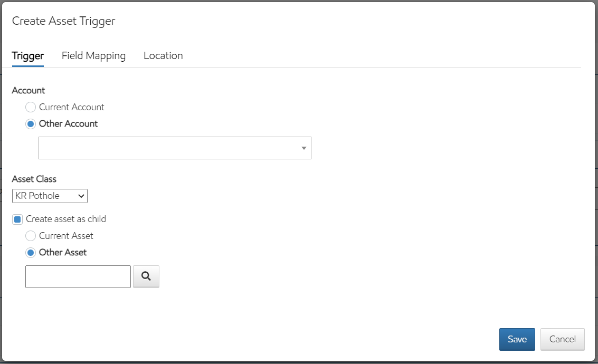This screenshot has width=598, height=364.
Task: Click the Create Asset Trigger dialog title
Action: (x=63, y=21)
